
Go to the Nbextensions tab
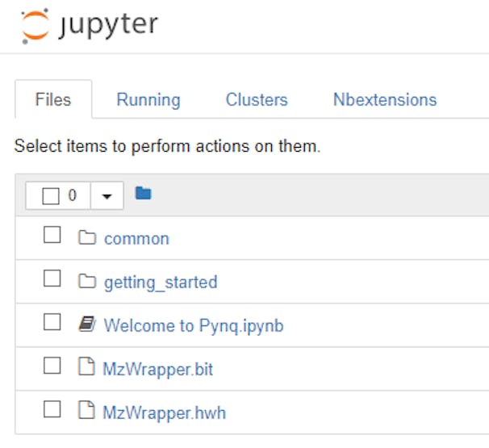385,100
